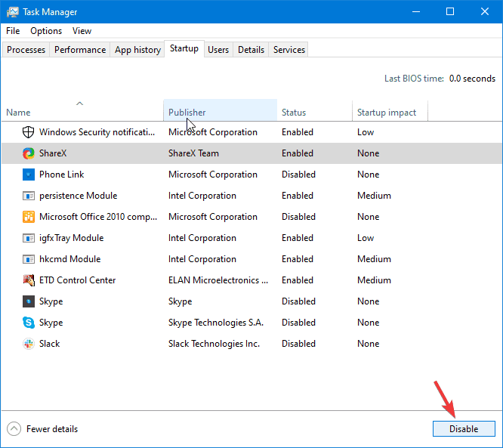Image resolution: width=503 pixels, height=448 pixels.
Task: Click Medium impact in persistence Module row
Action: [x=374, y=196]
